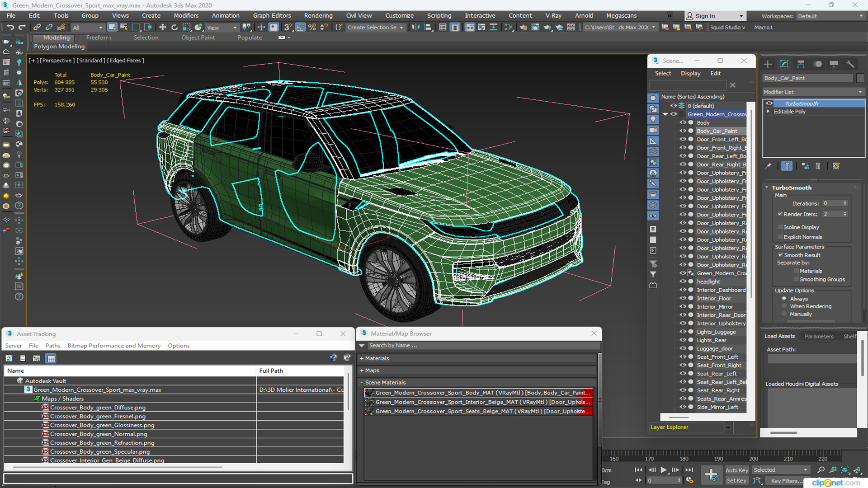Viewport: 868px width, 488px height.
Task: Expand Green_Modern_Crossover tree item in scene
Action: pos(666,114)
